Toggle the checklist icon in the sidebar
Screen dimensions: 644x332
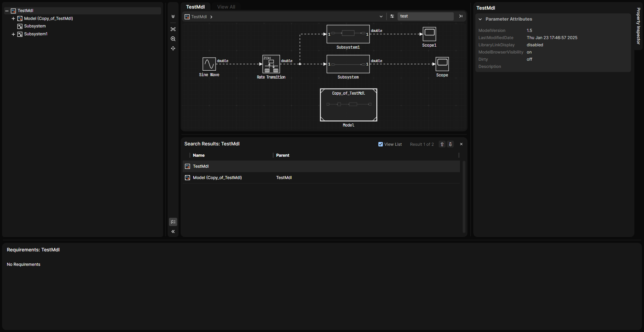[173, 222]
